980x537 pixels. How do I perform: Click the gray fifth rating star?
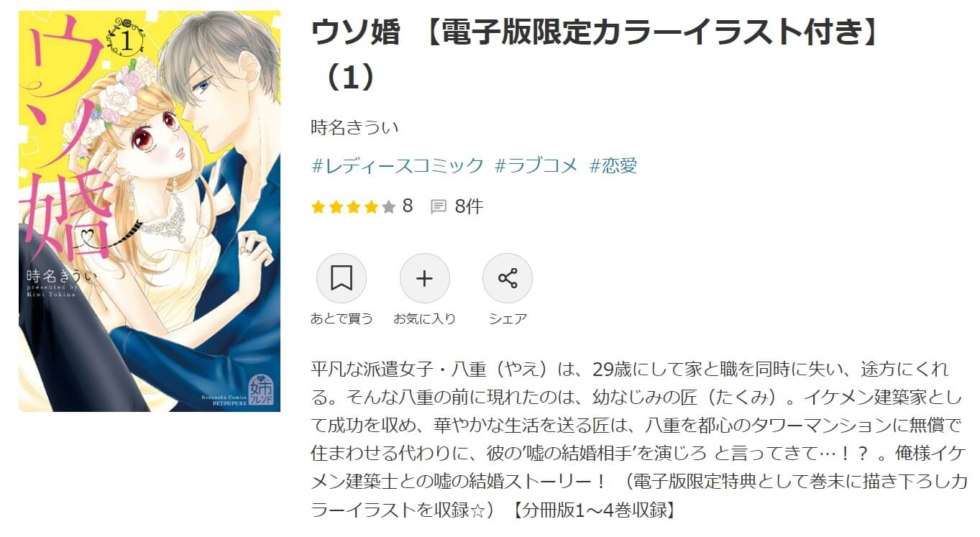(389, 207)
